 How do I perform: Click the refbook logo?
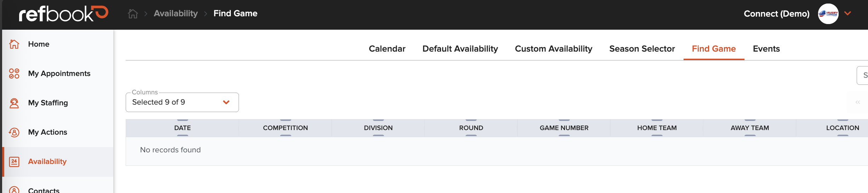(64, 14)
